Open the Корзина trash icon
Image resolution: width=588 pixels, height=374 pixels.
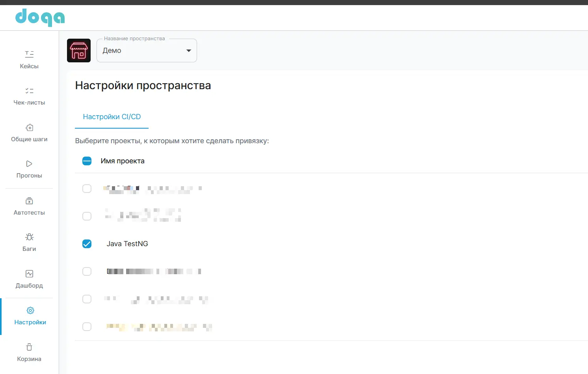pos(29,347)
